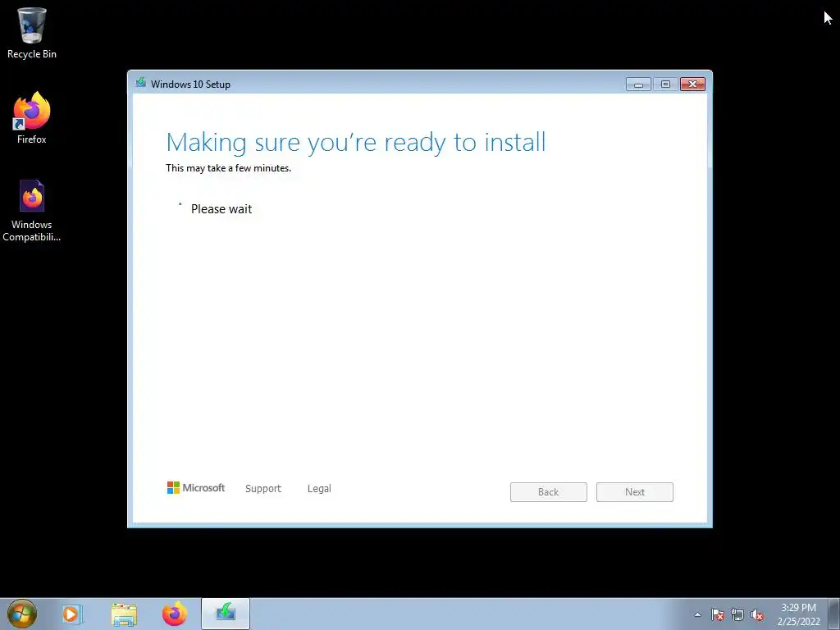Launch Firefox from the taskbar

click(x=175, y=614)
